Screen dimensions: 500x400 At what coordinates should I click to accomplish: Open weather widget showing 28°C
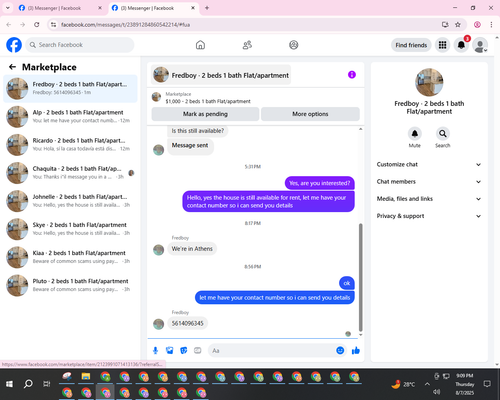pyautogui.click(x=403, y=384)
